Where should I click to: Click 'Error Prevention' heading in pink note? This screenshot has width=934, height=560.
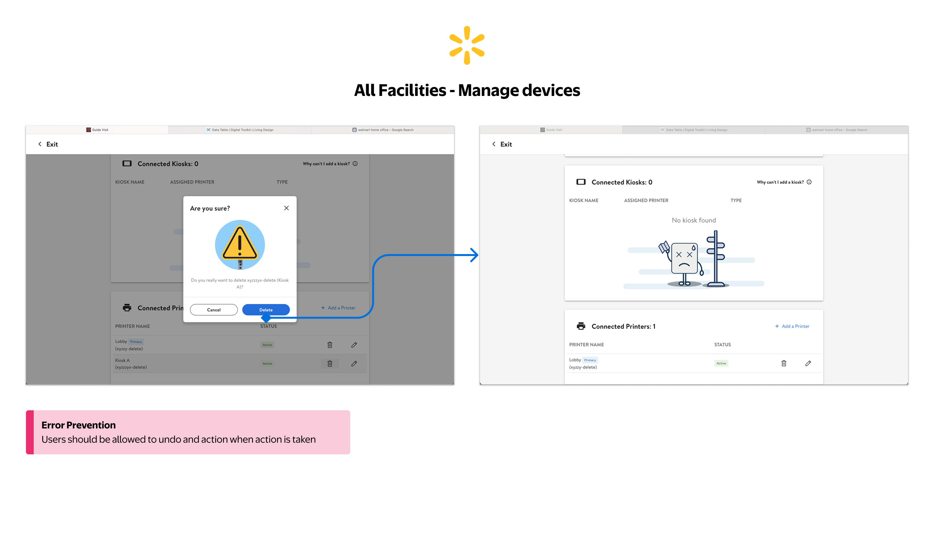(78, 425)
